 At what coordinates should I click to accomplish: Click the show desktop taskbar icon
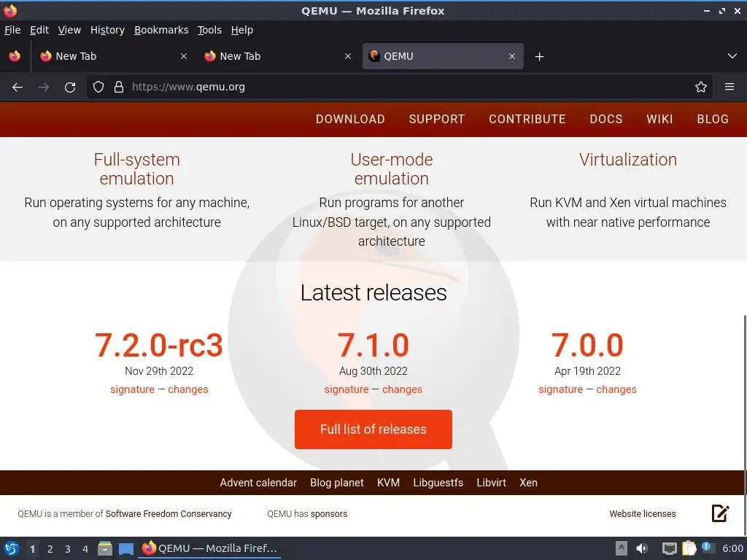point(125,549)
